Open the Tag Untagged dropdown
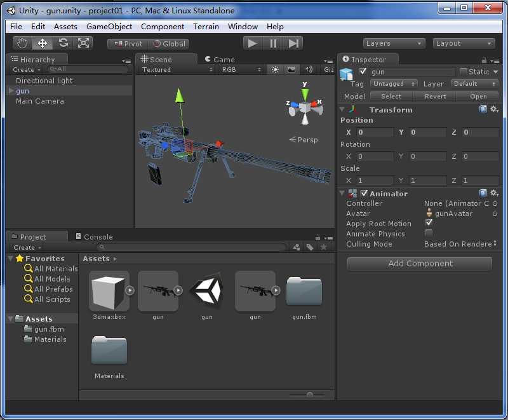 [x=394, y=84]
